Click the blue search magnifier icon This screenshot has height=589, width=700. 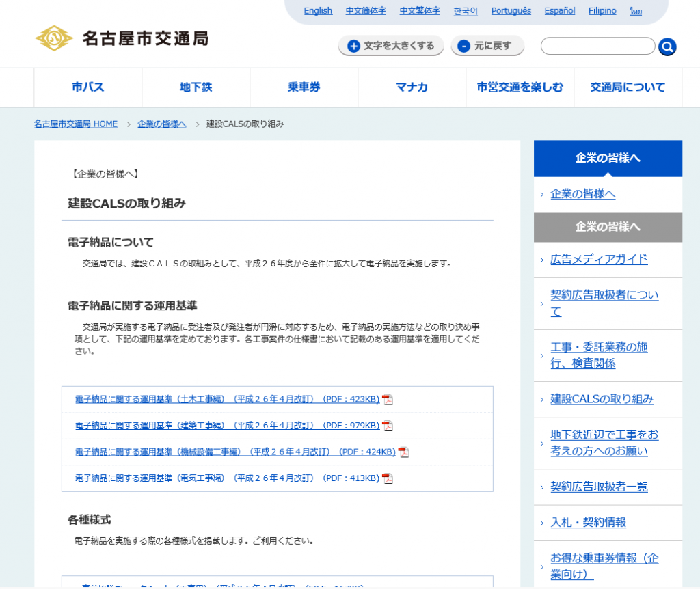coord(667,46)
